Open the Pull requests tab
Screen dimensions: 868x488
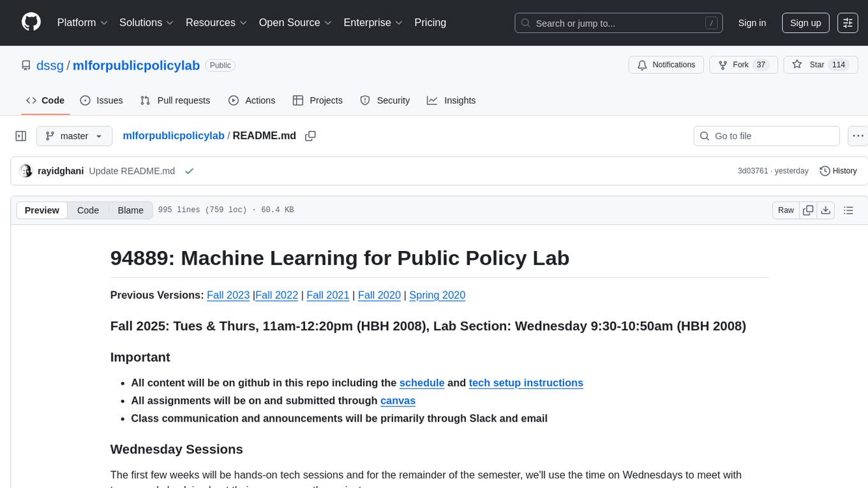coord(175,100)
